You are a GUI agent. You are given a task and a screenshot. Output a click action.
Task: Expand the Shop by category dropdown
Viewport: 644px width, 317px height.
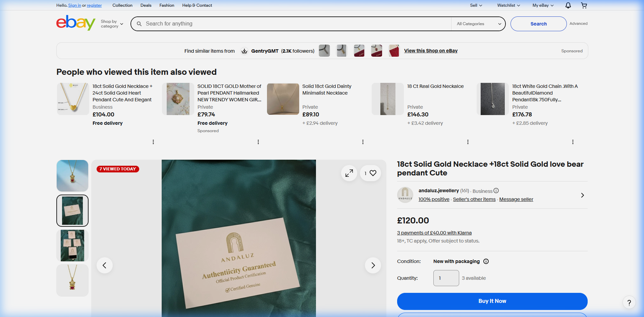(x=112, y=24)
